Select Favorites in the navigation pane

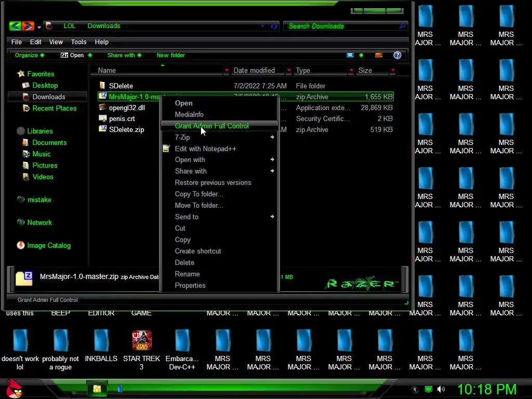click(x=41, y=74)
